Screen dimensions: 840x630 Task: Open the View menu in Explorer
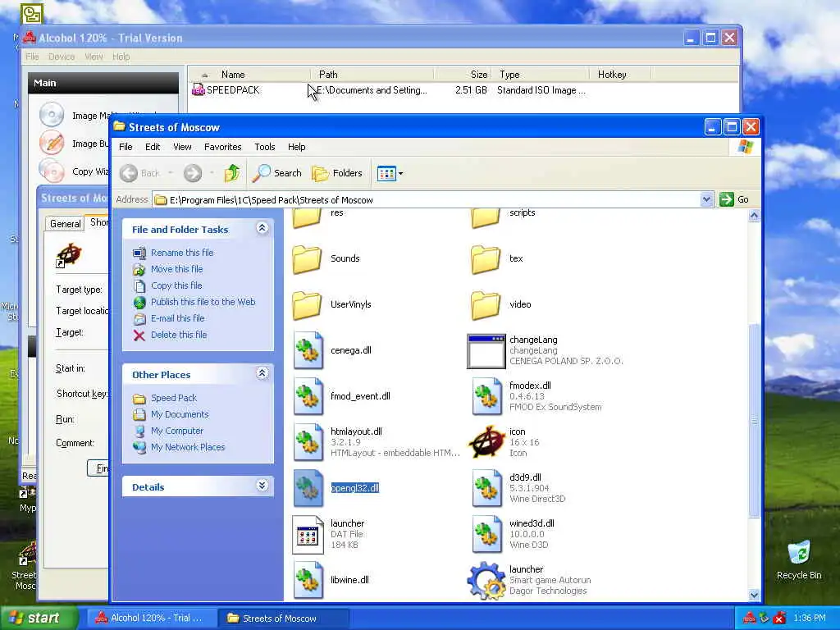[x=182, y=147]
